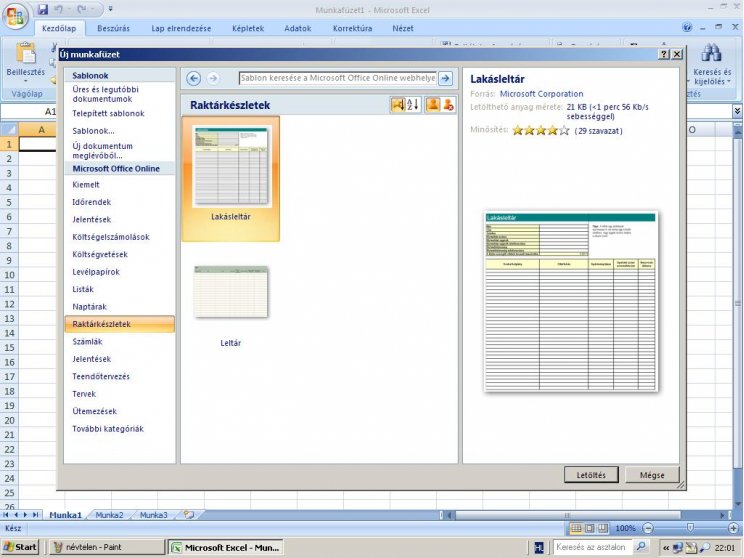Click the template search input field

337,78
